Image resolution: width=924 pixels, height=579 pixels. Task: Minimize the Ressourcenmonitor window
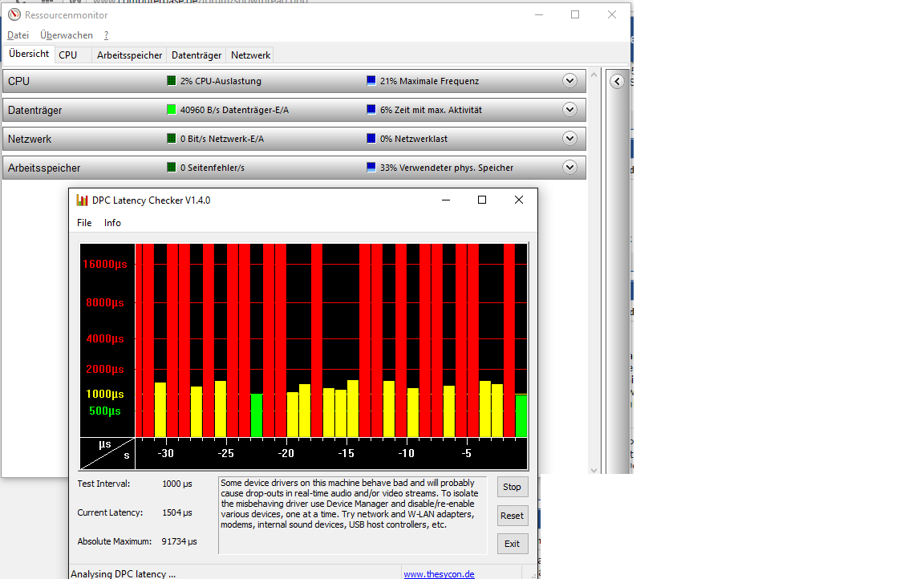point(539,14)
